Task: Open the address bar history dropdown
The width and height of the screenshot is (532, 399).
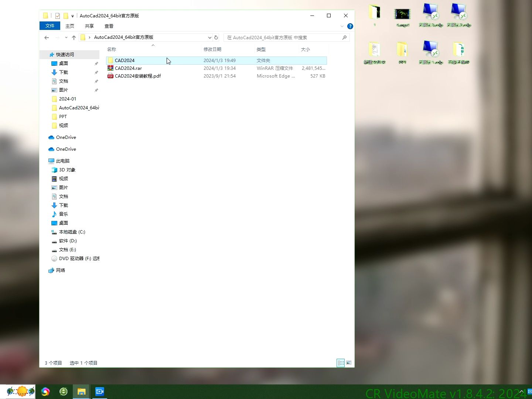Action: (x=210, y=37)
